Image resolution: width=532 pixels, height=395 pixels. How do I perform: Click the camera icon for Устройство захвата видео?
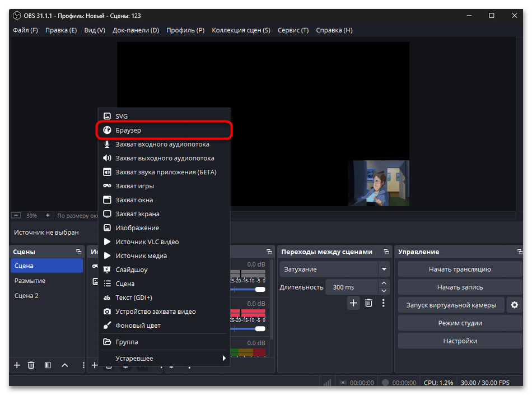click(x=107, y=312)
